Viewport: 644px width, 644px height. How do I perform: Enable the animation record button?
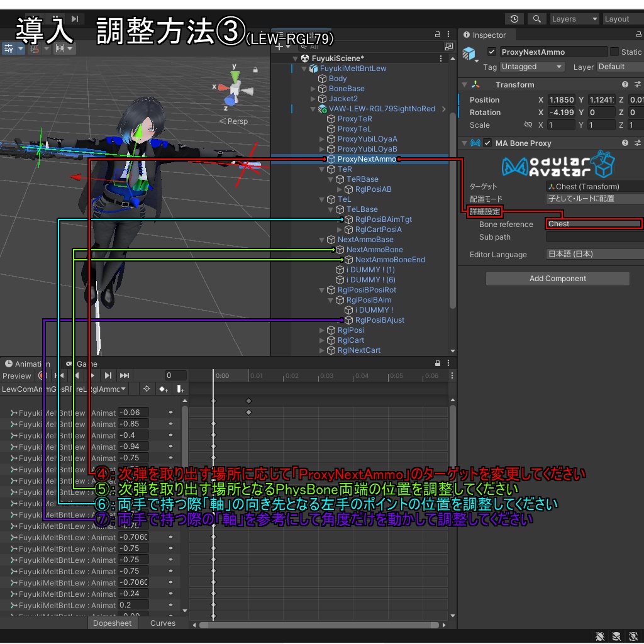click(x=43, y=375)
